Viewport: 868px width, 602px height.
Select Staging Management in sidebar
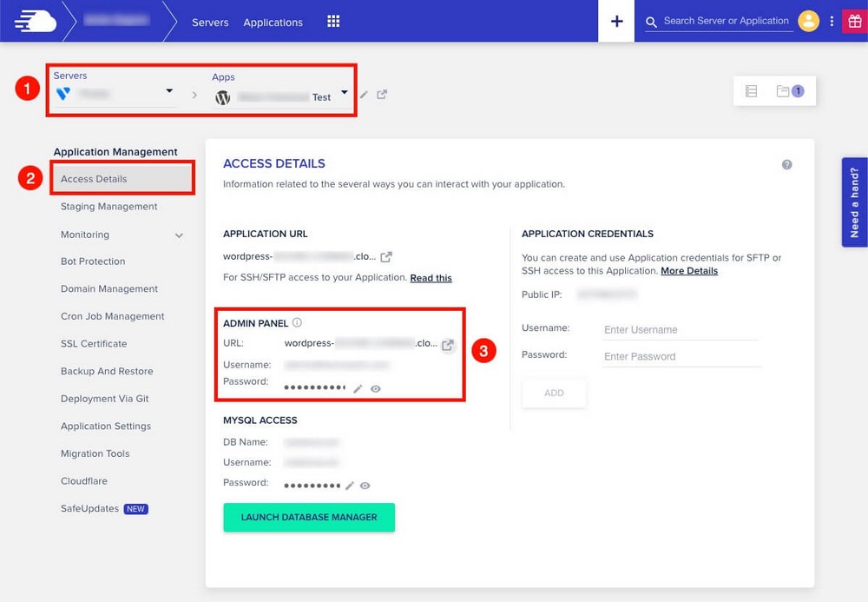click(109, 207)
